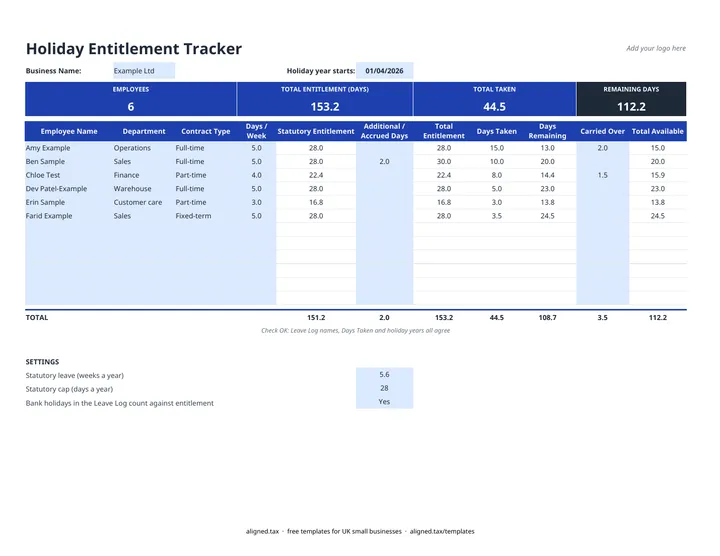Viewport: 720px width, 556px height.
Task: Click the SETTINGS heading
Action: 42,362
